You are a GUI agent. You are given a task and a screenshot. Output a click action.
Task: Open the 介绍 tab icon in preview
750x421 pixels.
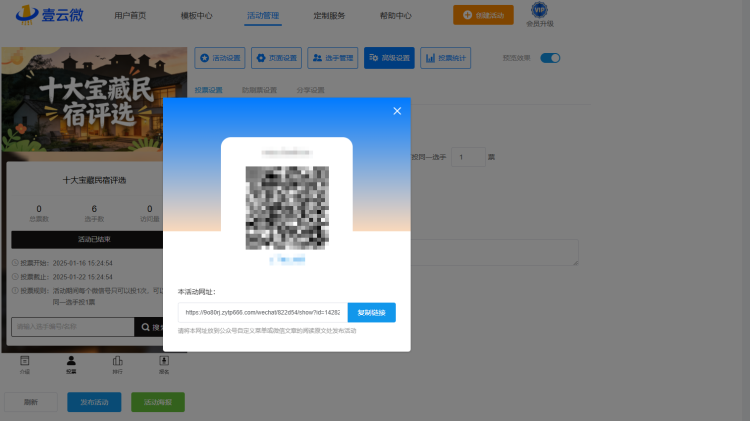tap(25, 365)
